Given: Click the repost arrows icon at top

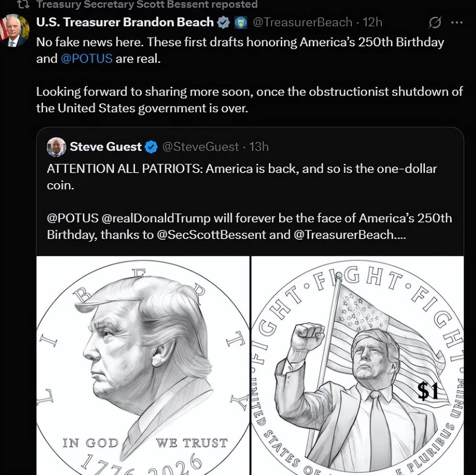Looking at the screenshot, I should pos(23,4).
